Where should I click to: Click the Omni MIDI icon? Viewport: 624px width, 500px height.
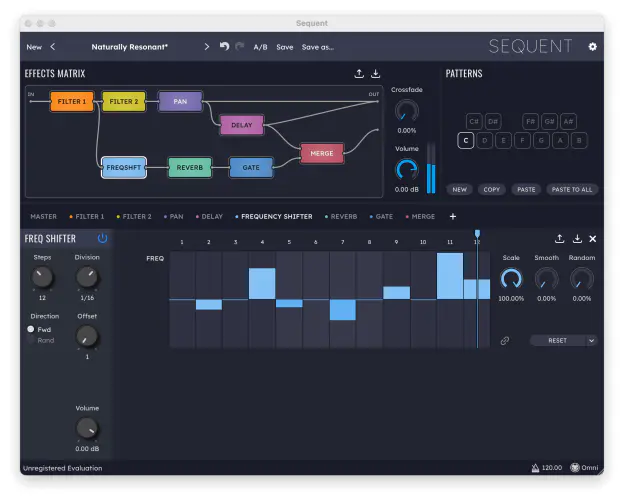[575, 468]
